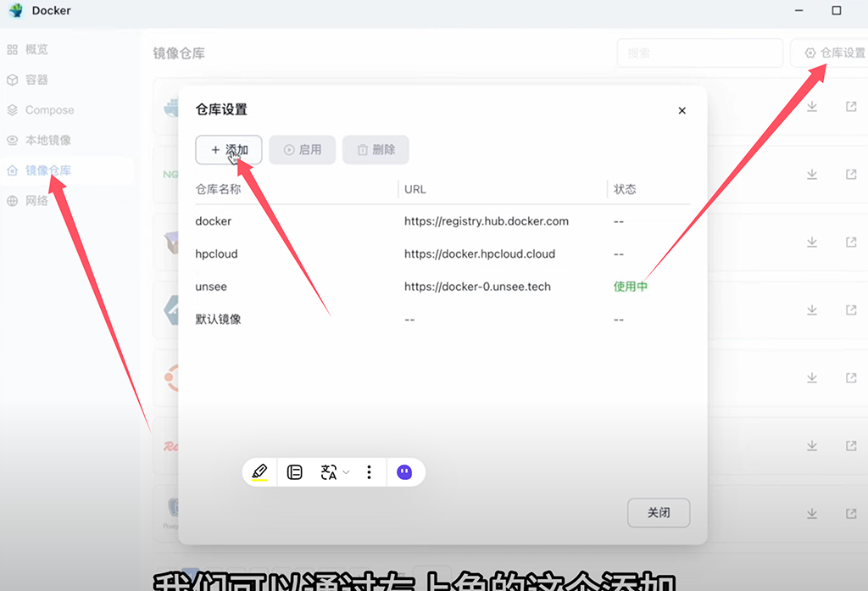Open external link for first image
868x591 pixels.
click(851, 106)
